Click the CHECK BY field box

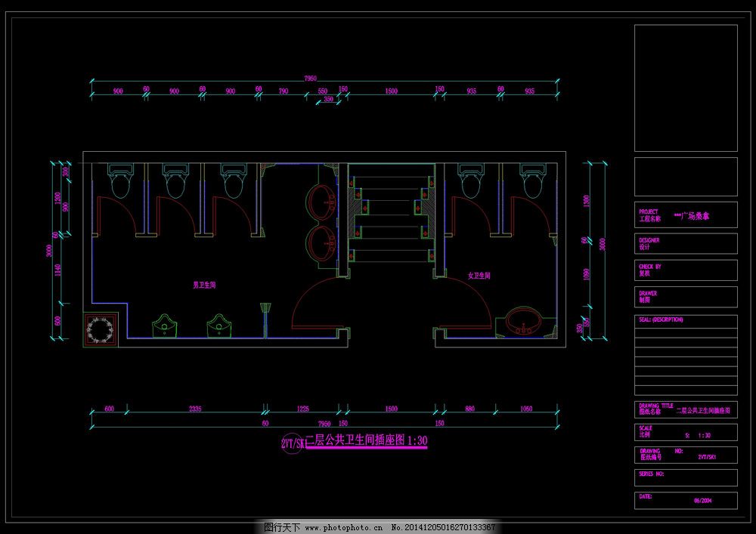click(685, 270)
